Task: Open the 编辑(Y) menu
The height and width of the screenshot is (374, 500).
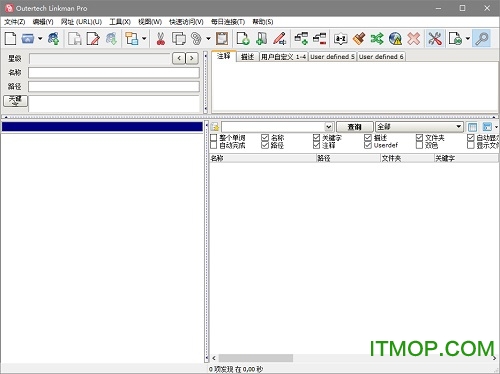Action: click(x=43, y=22)
